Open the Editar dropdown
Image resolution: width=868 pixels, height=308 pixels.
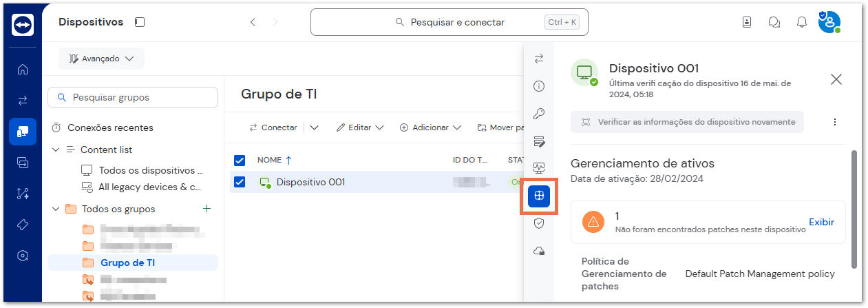(x=360, y=127)
